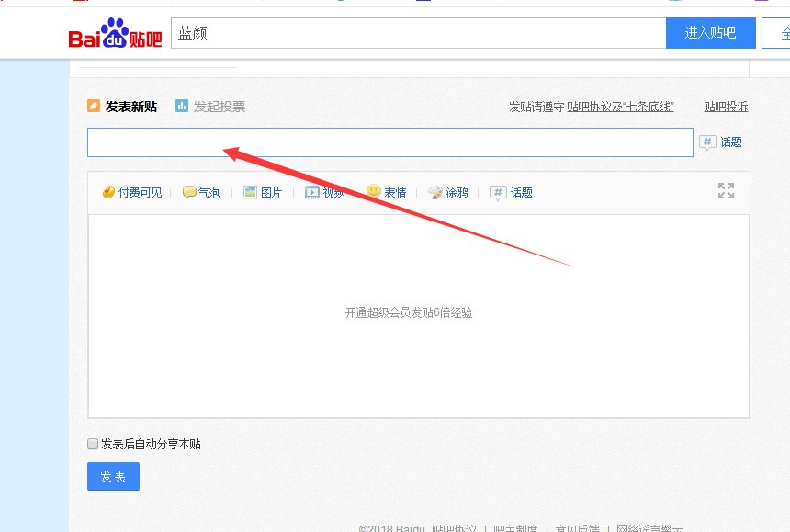Select the 付费可见 (paid visibility) tool
Screen dimensions: 790x532
(131, 192)
